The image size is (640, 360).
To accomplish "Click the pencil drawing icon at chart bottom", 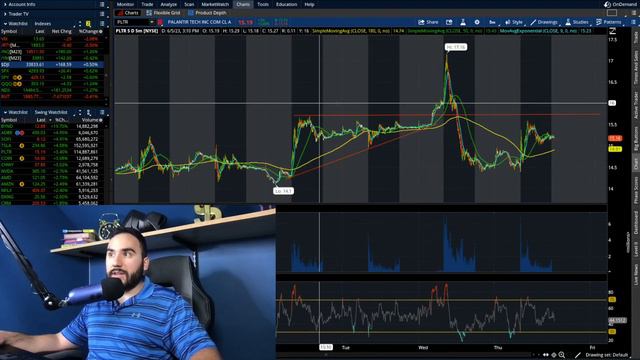I will point(578,355).
